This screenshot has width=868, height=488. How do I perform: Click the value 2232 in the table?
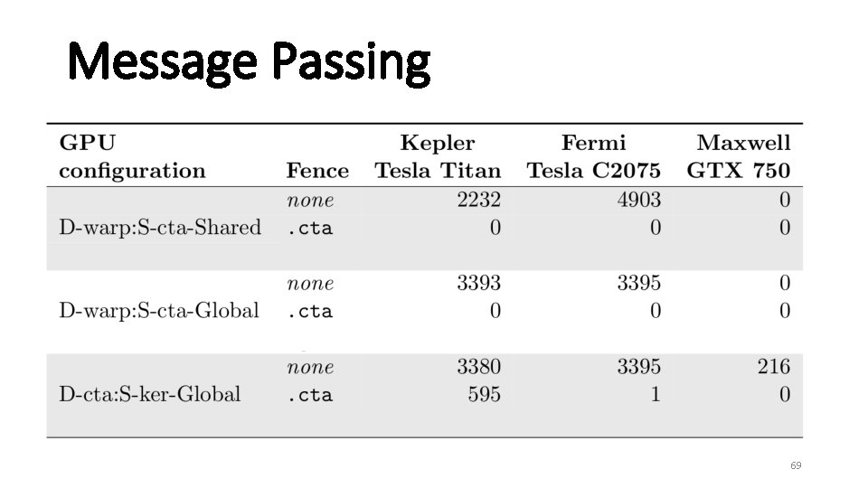point(478,200)
